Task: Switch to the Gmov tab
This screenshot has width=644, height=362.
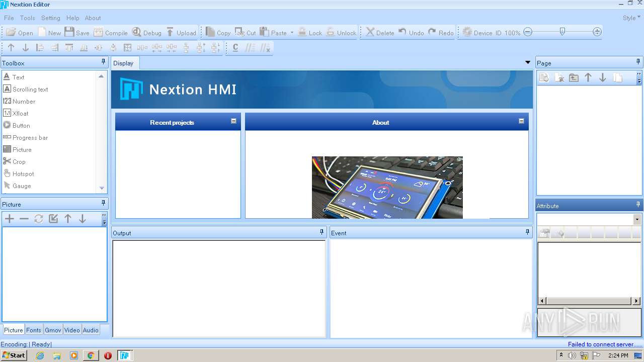Action: point(53,330)
